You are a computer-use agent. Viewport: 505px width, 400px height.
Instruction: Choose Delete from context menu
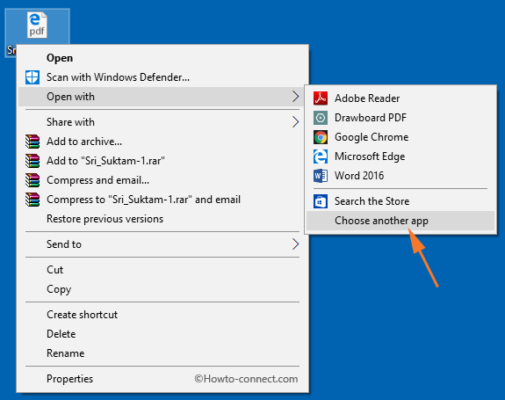pyautogui.click(x=162, y=334)
